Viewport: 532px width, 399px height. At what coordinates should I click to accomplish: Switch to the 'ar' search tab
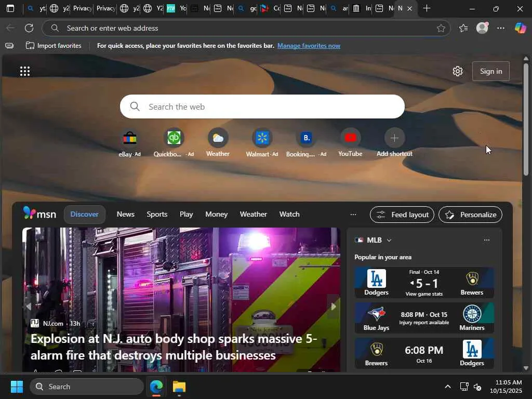click(340, 8)
